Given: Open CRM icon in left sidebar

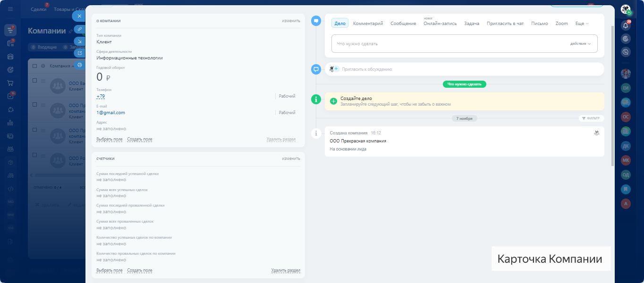Looking at the screenshot, I should 10,30.
